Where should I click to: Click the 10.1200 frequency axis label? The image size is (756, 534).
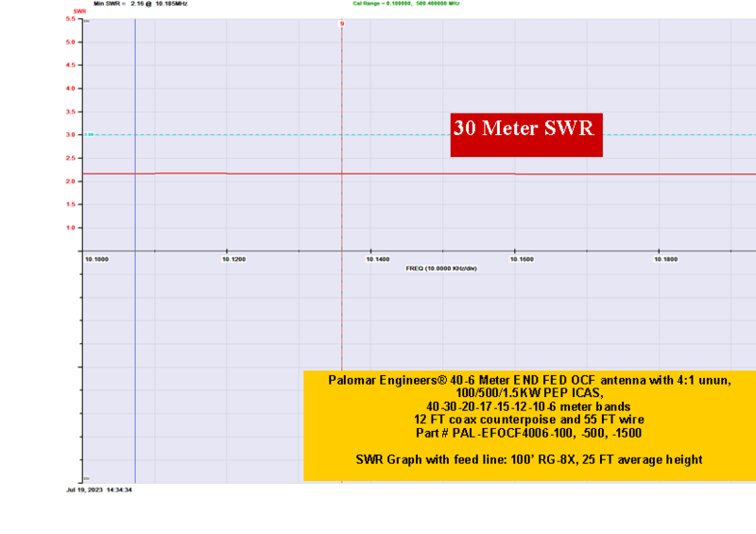click(x=233, y=259)
